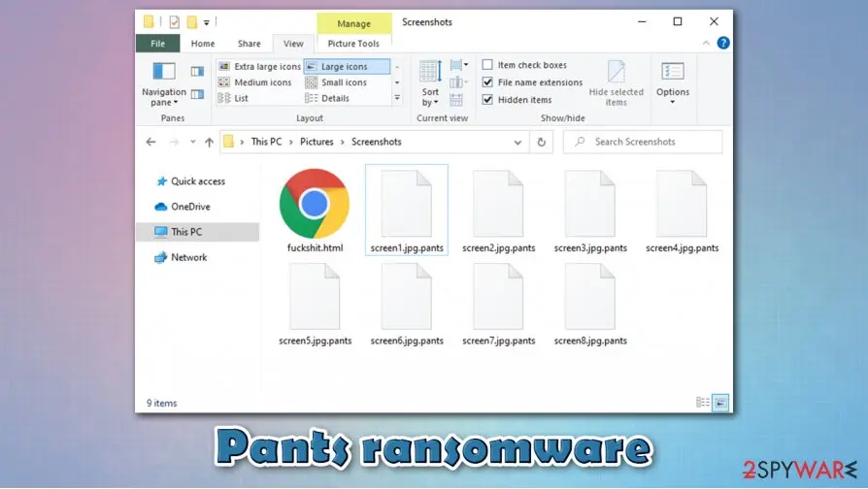
Task: Open OneDrive in the sidebar
Action: 183,207
